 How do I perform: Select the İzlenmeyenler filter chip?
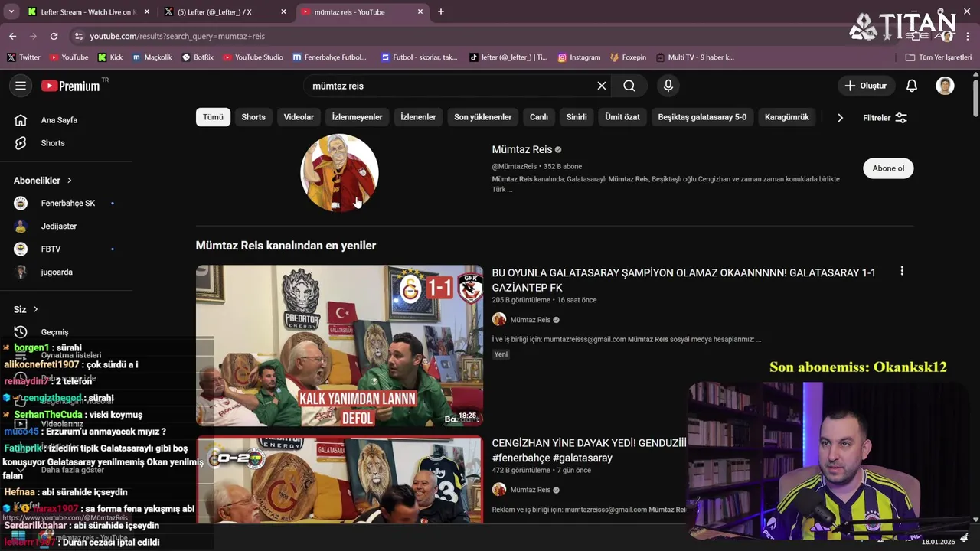click(357, 117)
